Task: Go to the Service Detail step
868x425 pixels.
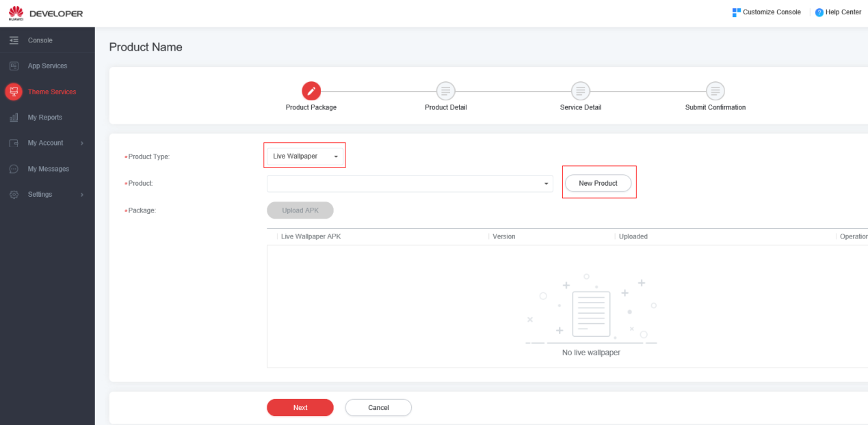Action: (580, 91)
